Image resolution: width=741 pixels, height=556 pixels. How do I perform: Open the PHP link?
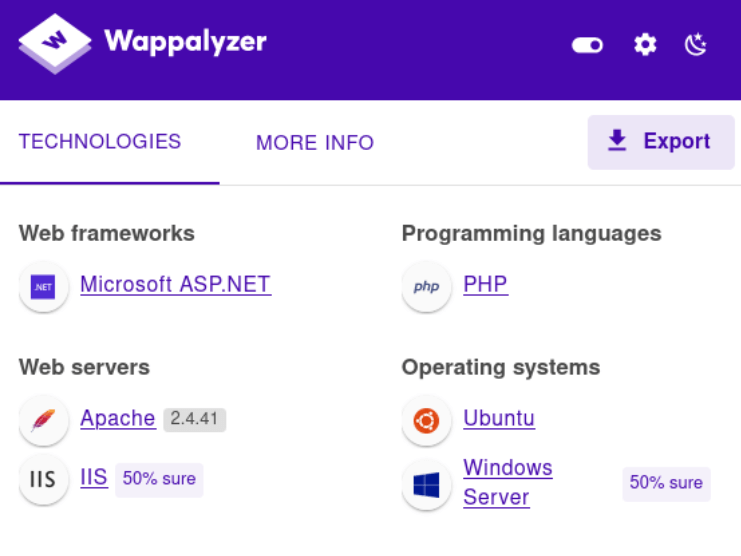pos(485,284)
